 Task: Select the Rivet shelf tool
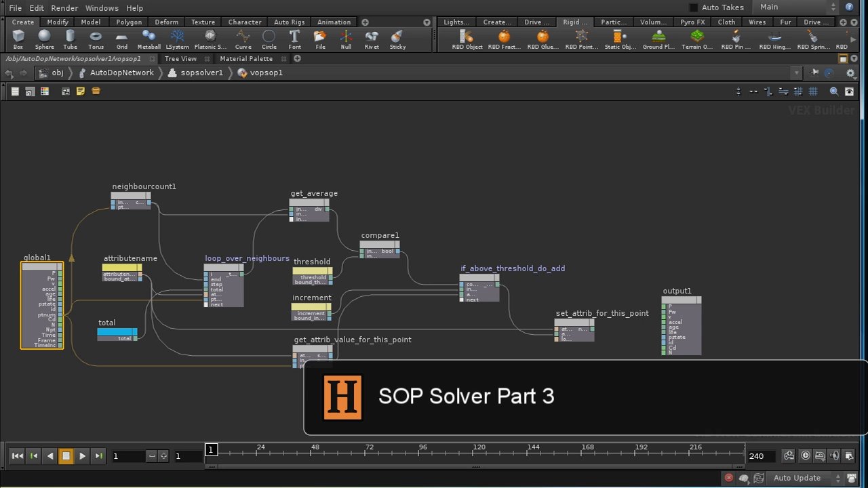tap(372, 39)
